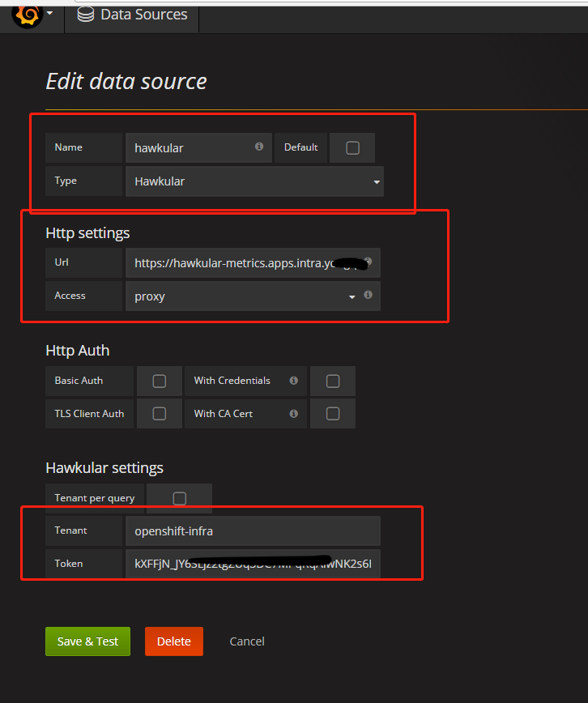This screenshot has width=588, height=703.
Task: Enable the With Credentials checkbox
Action: click(x=332, y=381)
